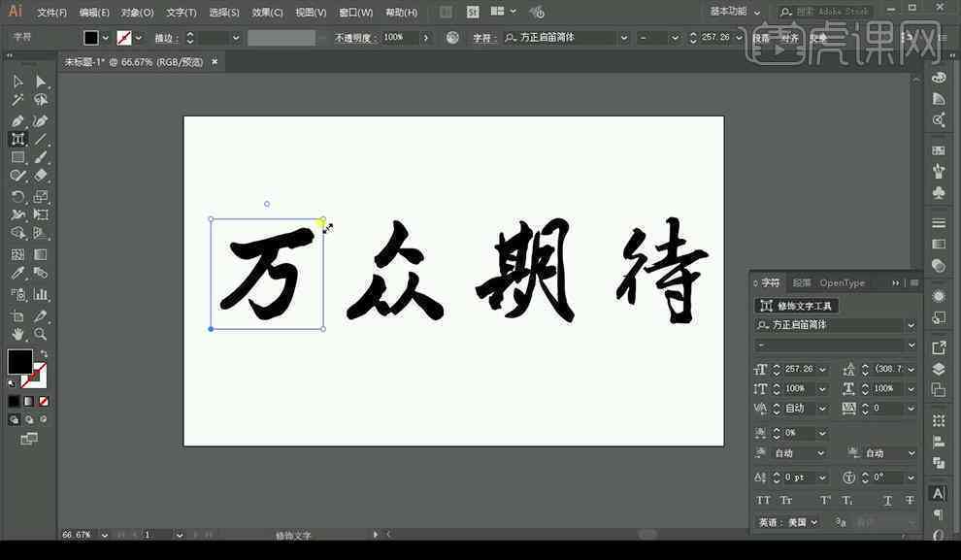This screenshot has width=961, height=560.
Task: Select the Zoom magnifier tool
Action: tap(41, 334)
